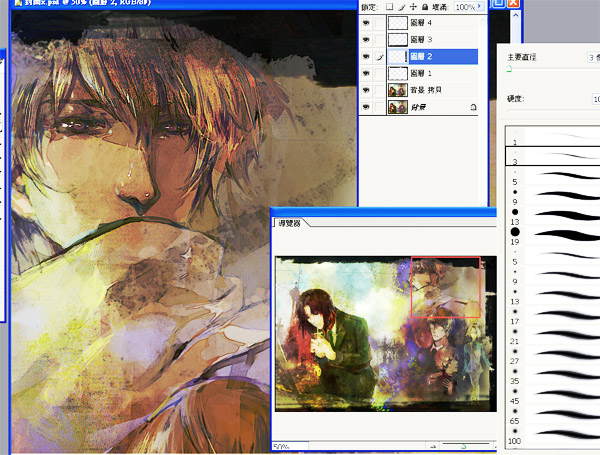Image resolution: width=600 pixels, height=455 pixels.
Task: Hide the 圖層 2 layer
Action: (366, 57)
